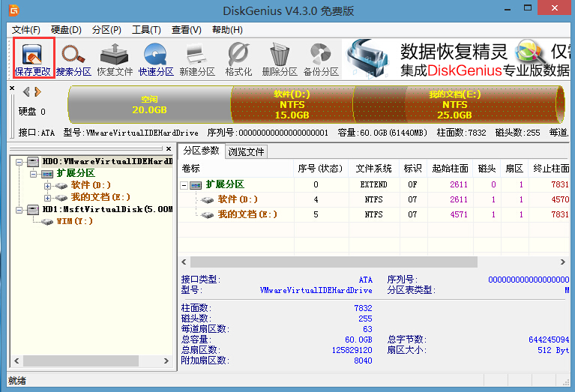575x392 pixels.
Task: Open the 帮助(H) menu
Action: coord(227,30)
